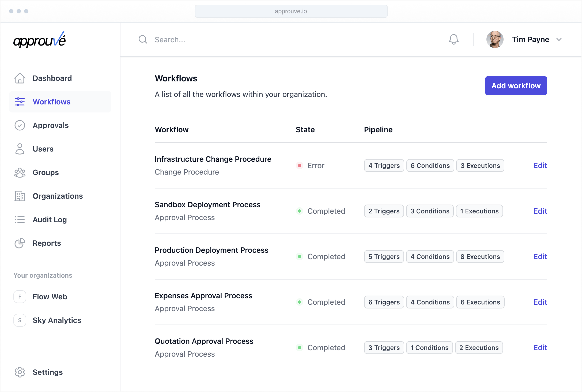The width and height of the screenshot is (582, 392).
Task: Edit the Quotation Approval Process workflow
Action: click(x=540, y=348)
